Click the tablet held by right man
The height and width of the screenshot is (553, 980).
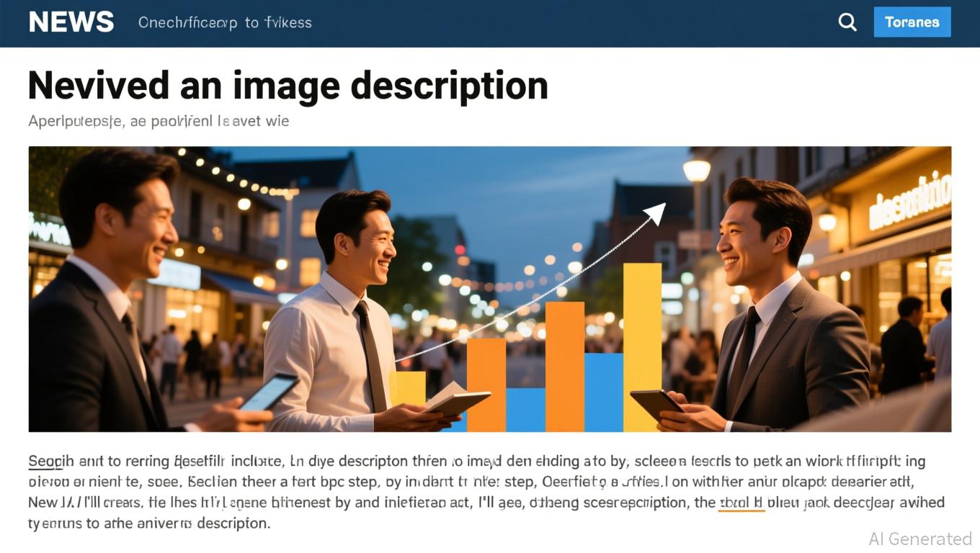point(655,405)
